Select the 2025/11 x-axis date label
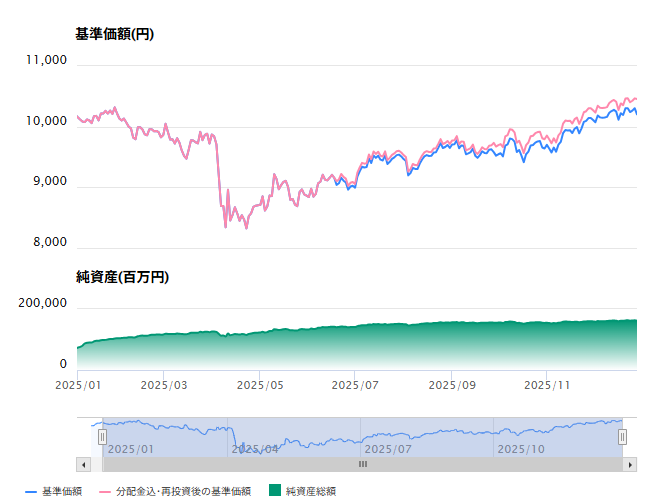 point(547,384)
